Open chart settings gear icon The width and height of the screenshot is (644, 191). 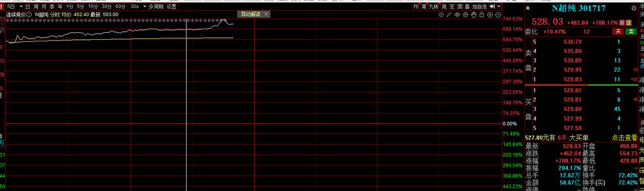[x=441, y=15]
